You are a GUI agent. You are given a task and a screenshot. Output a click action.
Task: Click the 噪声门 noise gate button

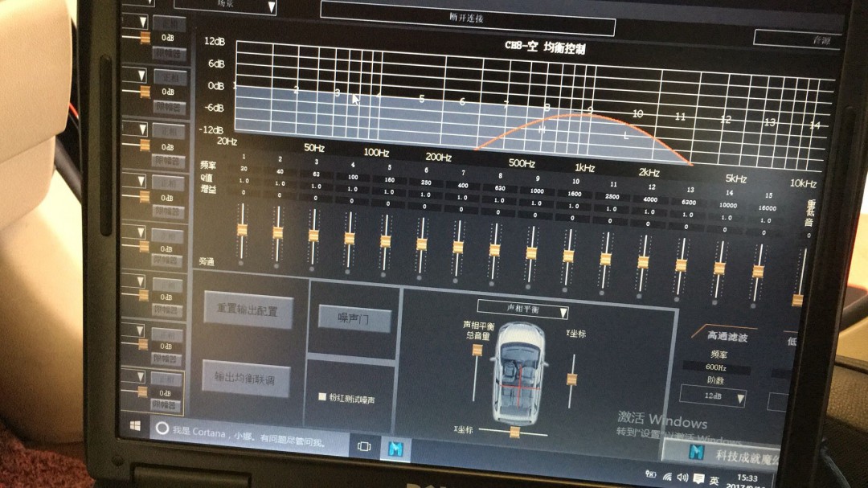click(x=354, y=318)
